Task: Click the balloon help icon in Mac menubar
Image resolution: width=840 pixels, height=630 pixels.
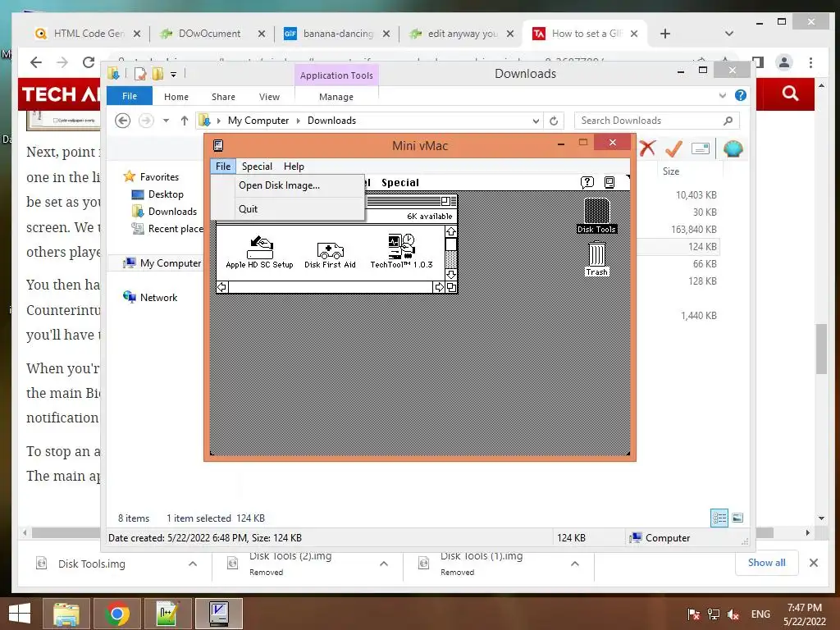Action: [587, 183]
